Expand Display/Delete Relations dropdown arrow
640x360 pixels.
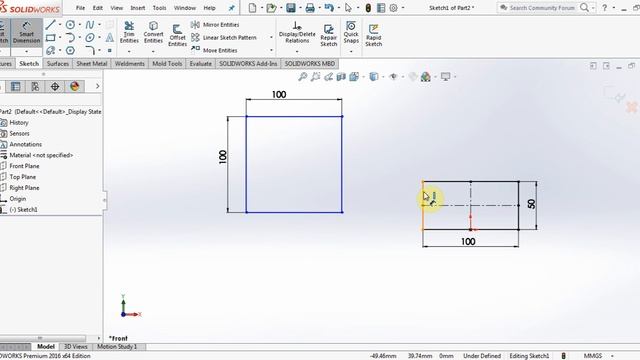tap(297, 51)
